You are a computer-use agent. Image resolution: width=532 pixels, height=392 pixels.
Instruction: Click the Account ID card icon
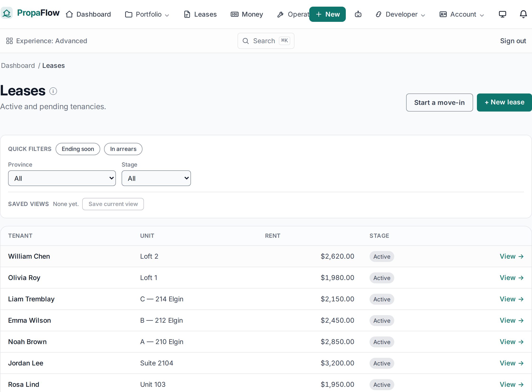(x=443, y=14)
